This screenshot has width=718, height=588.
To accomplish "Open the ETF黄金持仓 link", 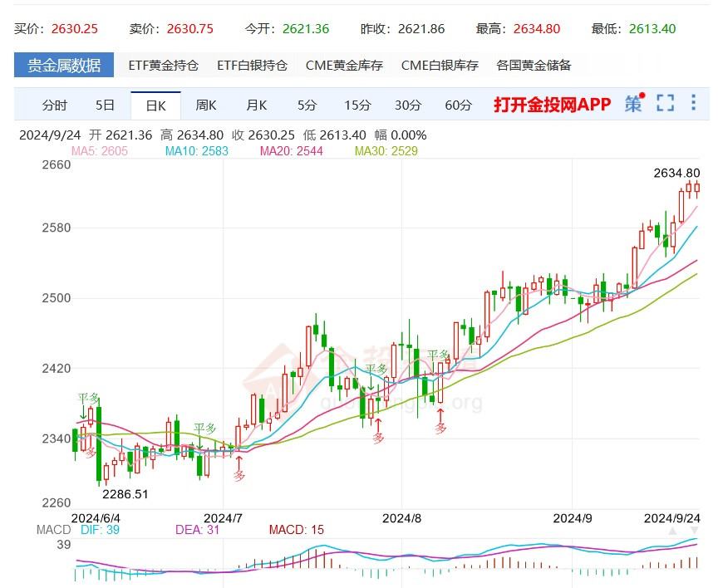I will pos(163,65).
